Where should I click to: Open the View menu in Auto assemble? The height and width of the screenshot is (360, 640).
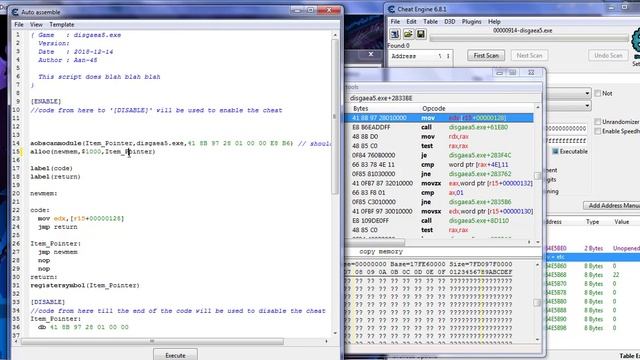coord(36,24)
